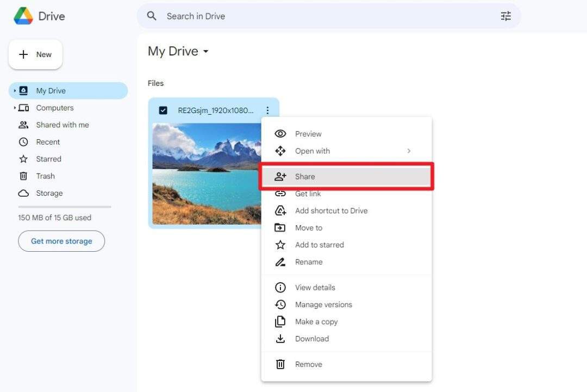The image size is (587, 392).
Task: Click the 150 MB of 15 GB used text
Action: point(55,217)
